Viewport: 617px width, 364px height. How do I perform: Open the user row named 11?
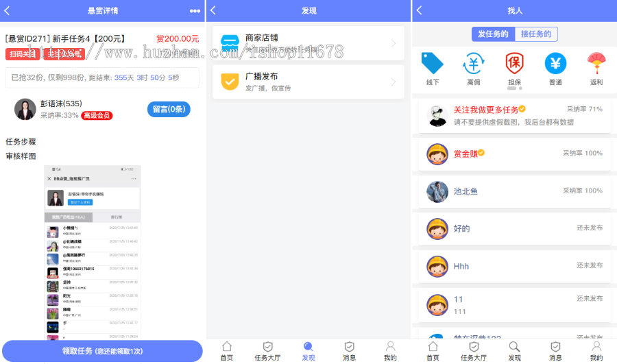point(515,304)
